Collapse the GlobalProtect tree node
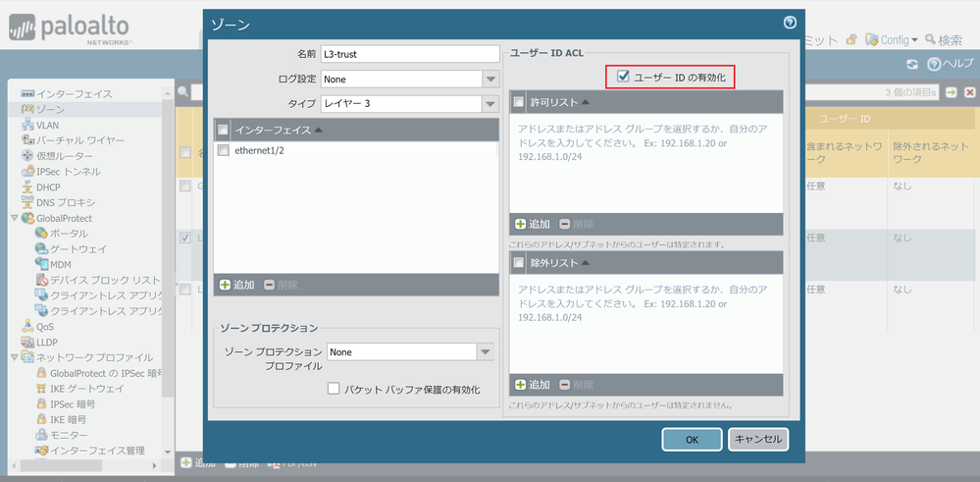The height and width of the screenshot is (482, 980). pyautogui.click(x=15, y=218)
